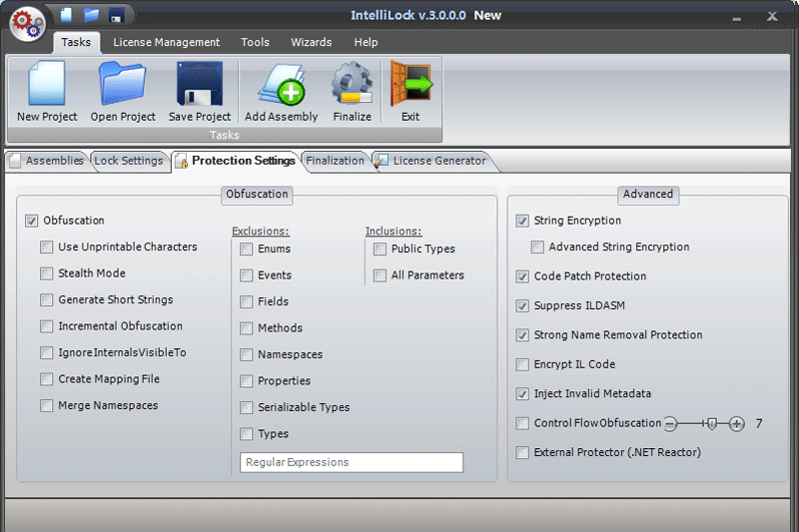Viewport: 799px width, 532px height.
Task: Uncheck Inject Invalid Metadata
Action: click(522, 394)
